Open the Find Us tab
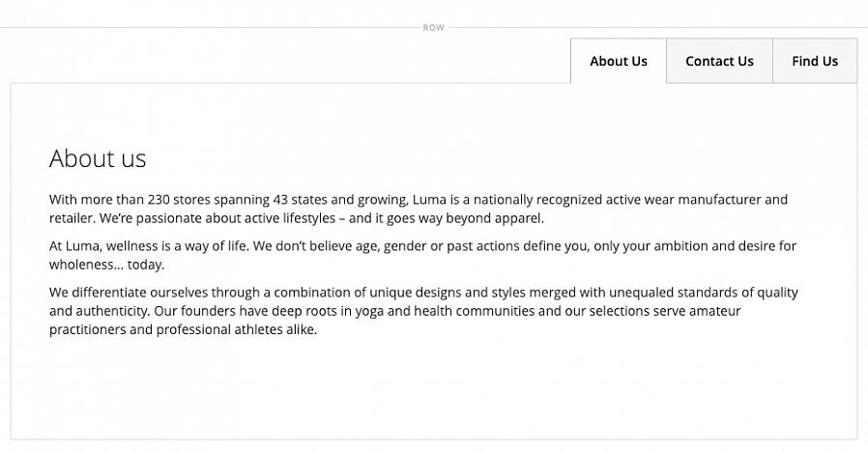 814,61
